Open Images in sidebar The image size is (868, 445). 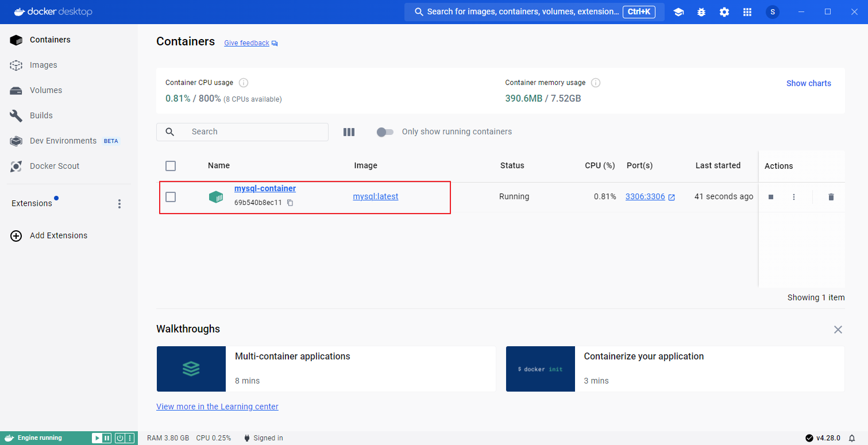69,65
